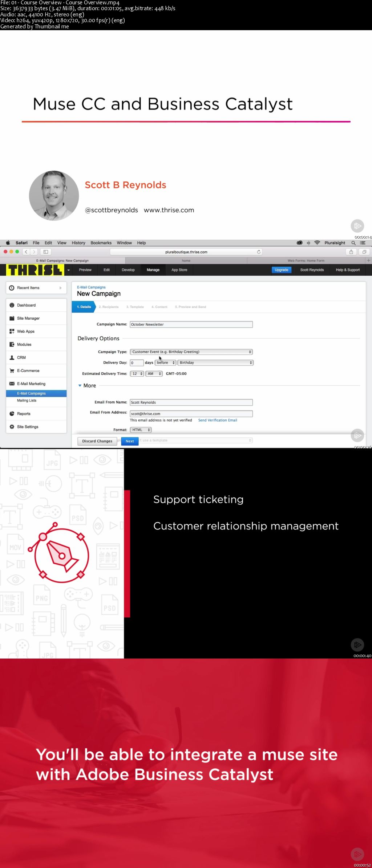Click the Next button
Screen dimensions: 372x868
(130, 441)
